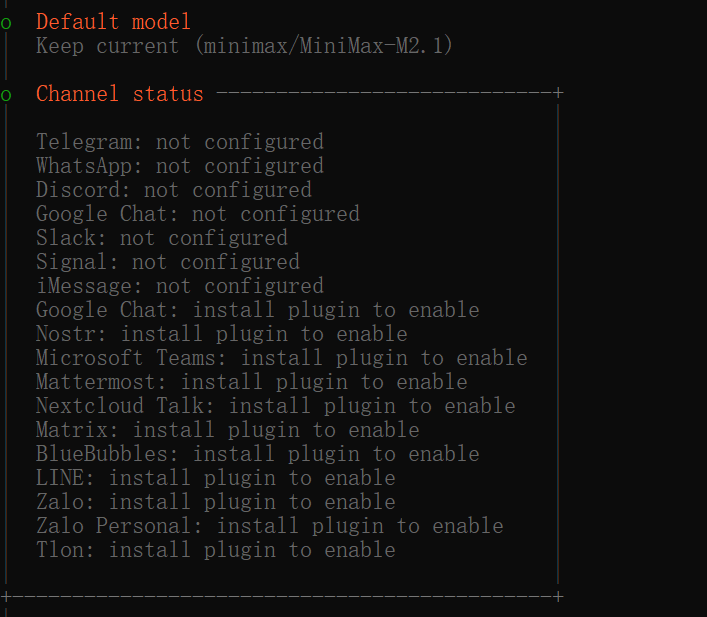
Task: Select the Nostr install plugin entry
Action: point(222,334)
